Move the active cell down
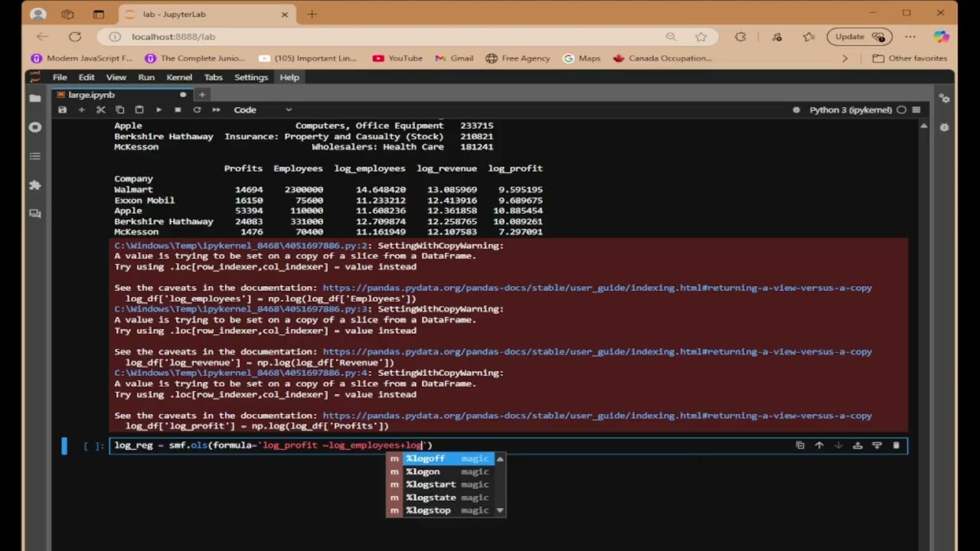Viewport: 980px width, 551px height. coord(838,445)
